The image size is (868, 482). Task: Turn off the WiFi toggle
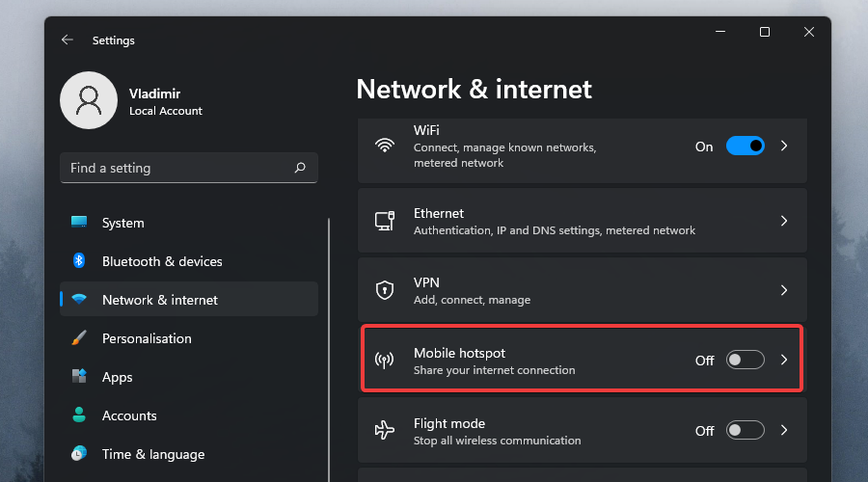[x=745, y=147]
